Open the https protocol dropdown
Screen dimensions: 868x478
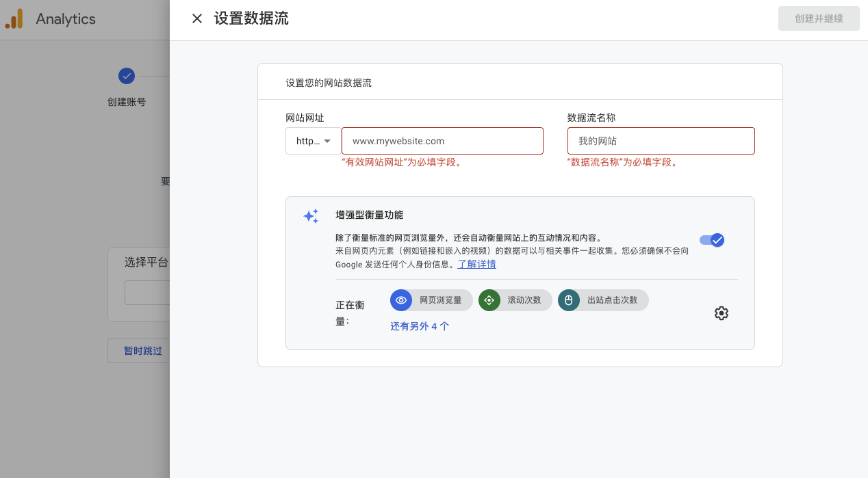click(312, 141)
